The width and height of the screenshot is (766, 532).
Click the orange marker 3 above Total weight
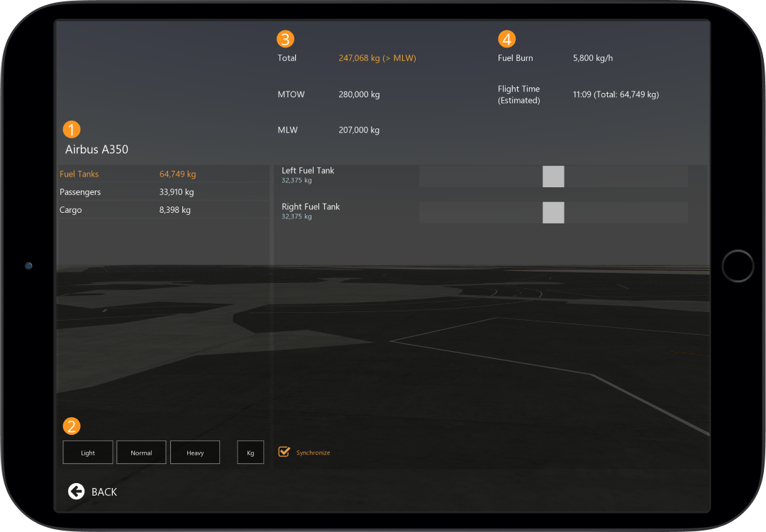[x=285, y=39]
